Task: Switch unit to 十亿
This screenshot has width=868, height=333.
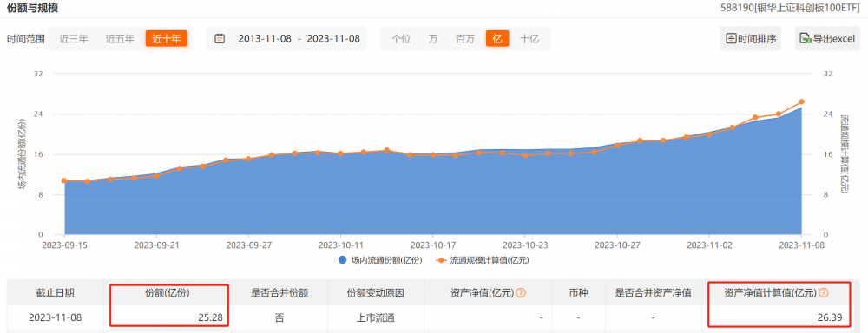Action: point(529,39)
